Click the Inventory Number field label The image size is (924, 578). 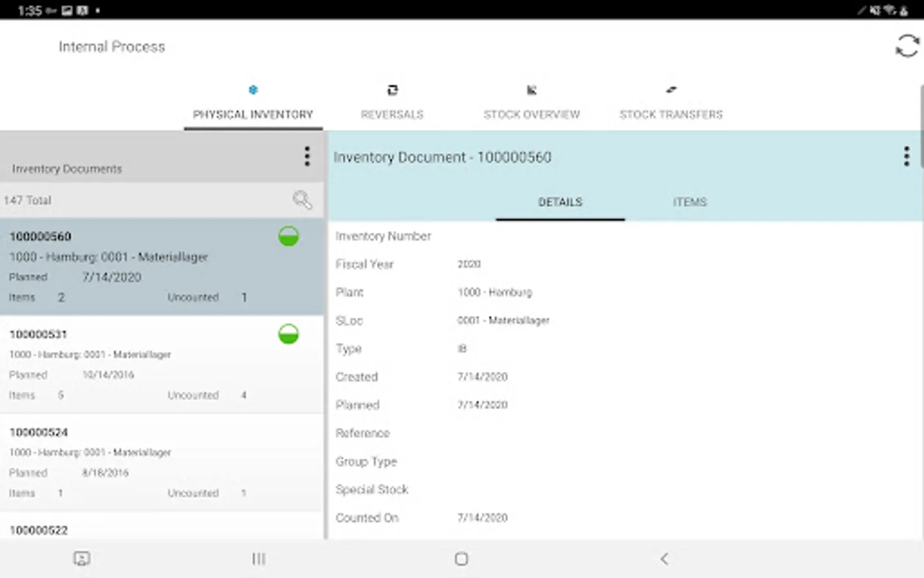tap(383, 236)
